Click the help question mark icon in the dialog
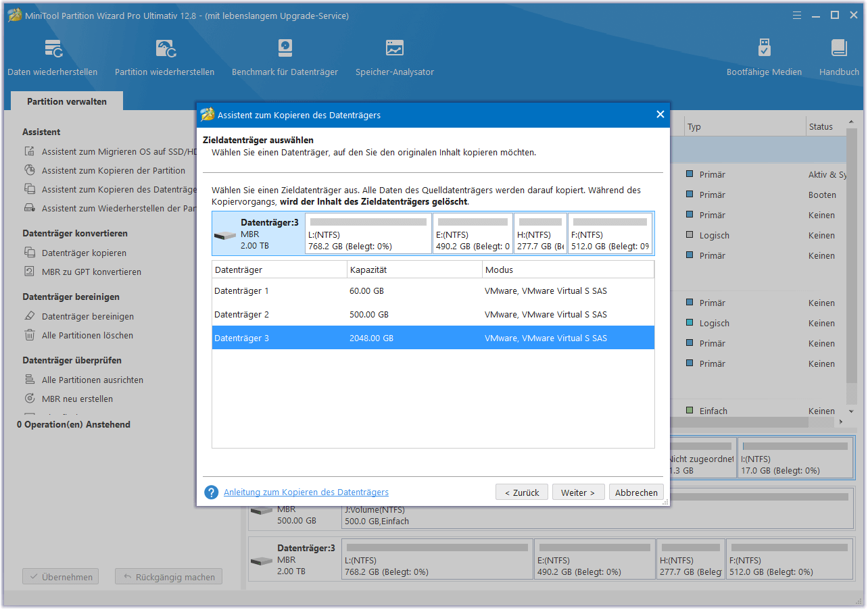 pos(212,492)
